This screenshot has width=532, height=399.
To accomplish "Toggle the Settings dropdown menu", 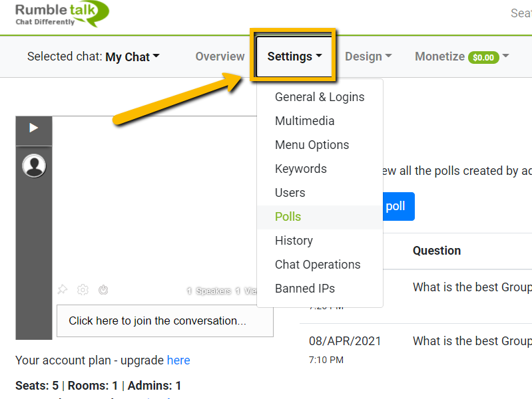I will click(x=294, y=57).
